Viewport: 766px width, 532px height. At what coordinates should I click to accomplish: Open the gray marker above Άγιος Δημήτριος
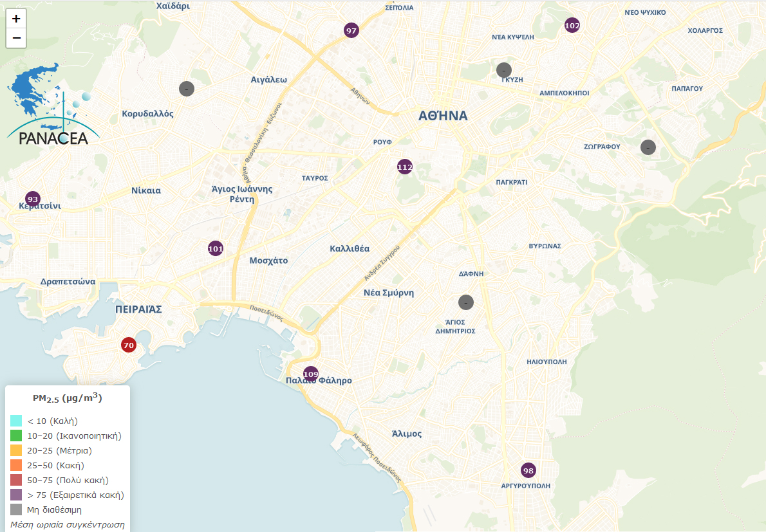pos(466,302)
